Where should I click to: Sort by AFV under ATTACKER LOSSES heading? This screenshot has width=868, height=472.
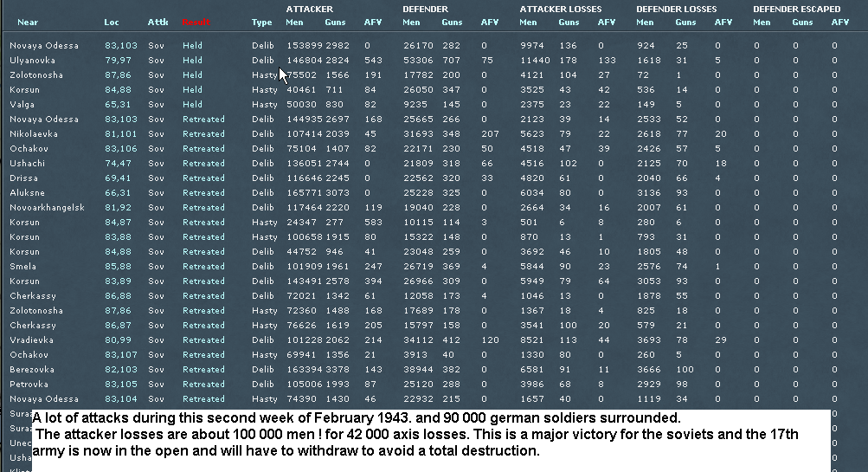(x=606, y=23)
